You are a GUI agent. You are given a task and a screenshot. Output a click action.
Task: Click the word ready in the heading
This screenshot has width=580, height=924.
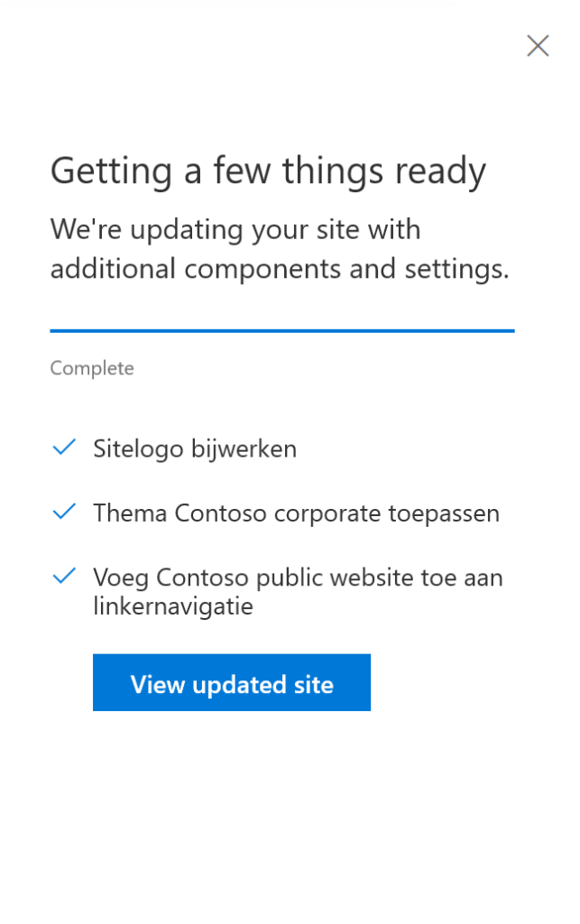pyautogui.click(x=441, y=171)
